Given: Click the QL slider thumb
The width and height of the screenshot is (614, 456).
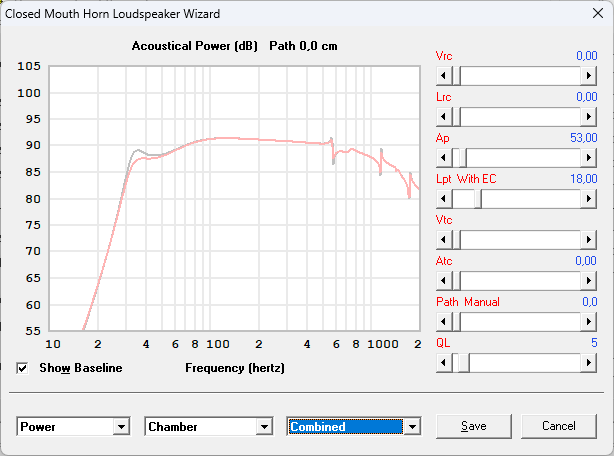Looking at the screenshot, I should pyautogui.click(x=464, y=363).
